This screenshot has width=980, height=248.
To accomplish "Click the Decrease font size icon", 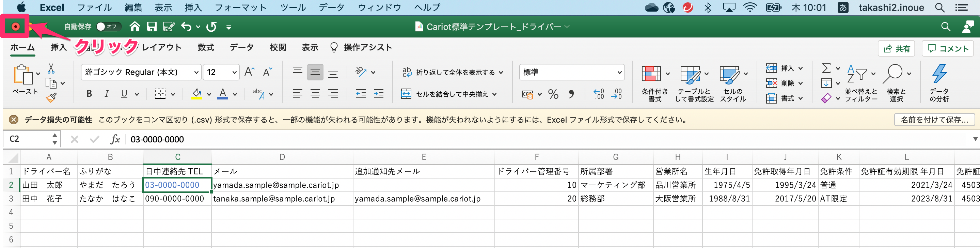I will click(x=268, y=72).
